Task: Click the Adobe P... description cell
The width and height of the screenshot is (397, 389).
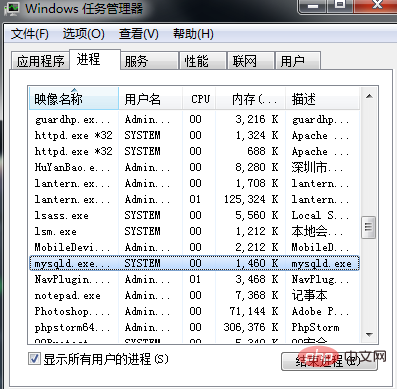Action: pos(320,311)
